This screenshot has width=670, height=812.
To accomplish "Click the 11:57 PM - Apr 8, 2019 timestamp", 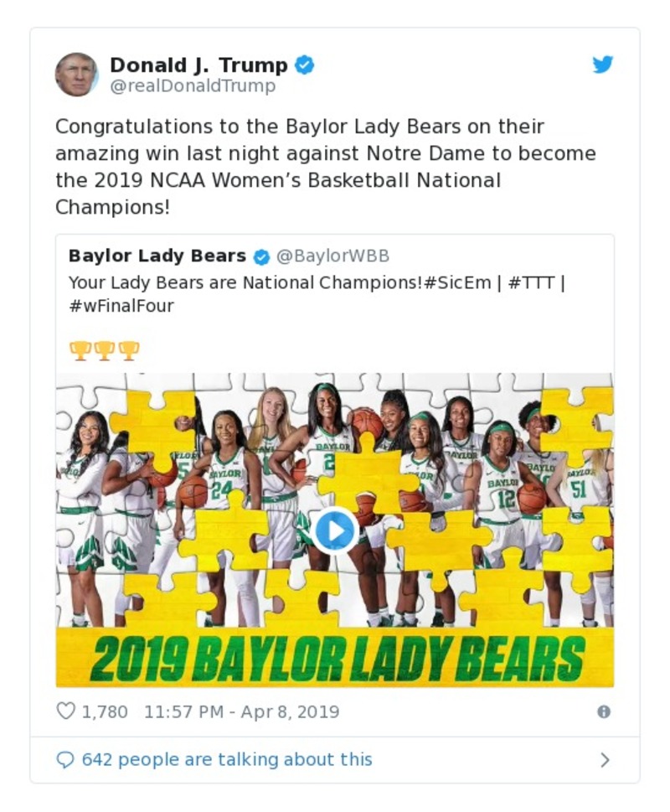I will point(241,712).
